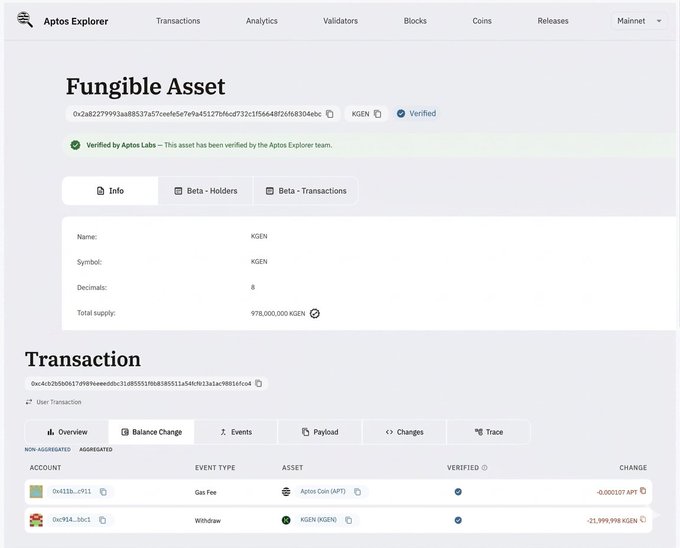Click the KGEN token logo icon
Screen dimensions: 680x548
coord(286,520)
